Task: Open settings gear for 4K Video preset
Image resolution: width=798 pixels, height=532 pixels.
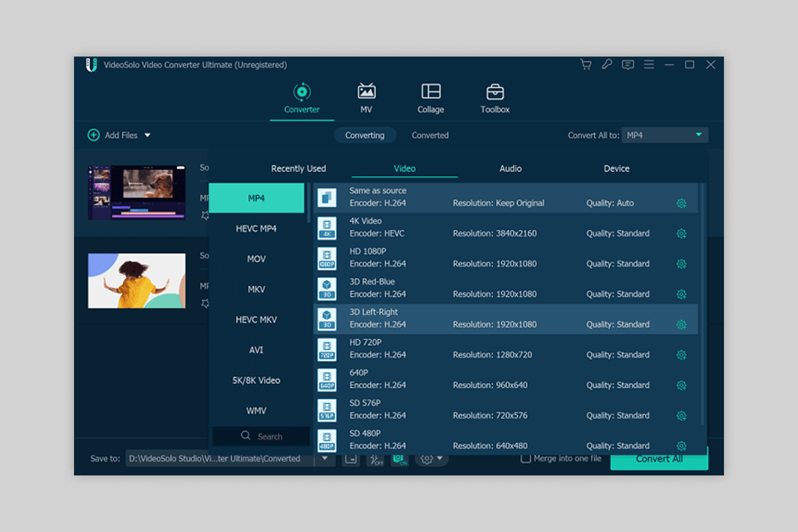Action: point(681,234)
